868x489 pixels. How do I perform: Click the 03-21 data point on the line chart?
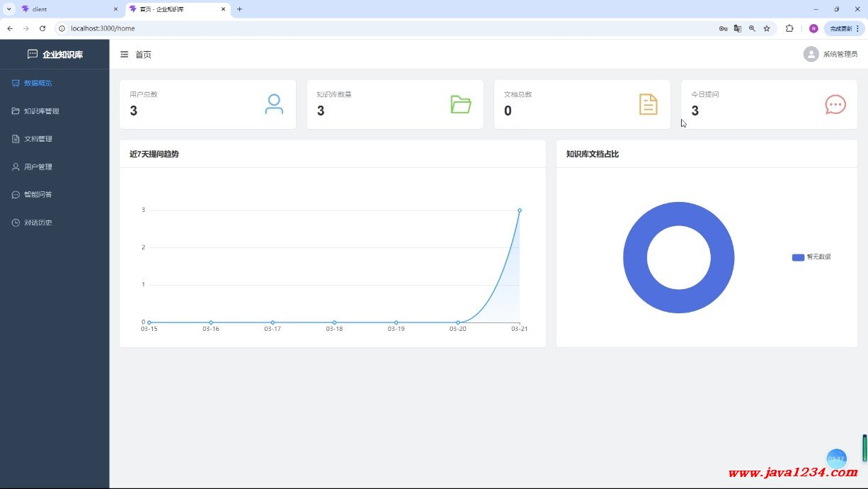point(520,210)
